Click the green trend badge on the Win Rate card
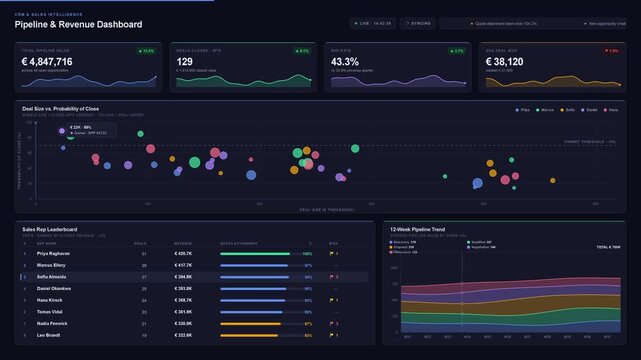Viewport: 641px width, 360px height. pos(456,51)
